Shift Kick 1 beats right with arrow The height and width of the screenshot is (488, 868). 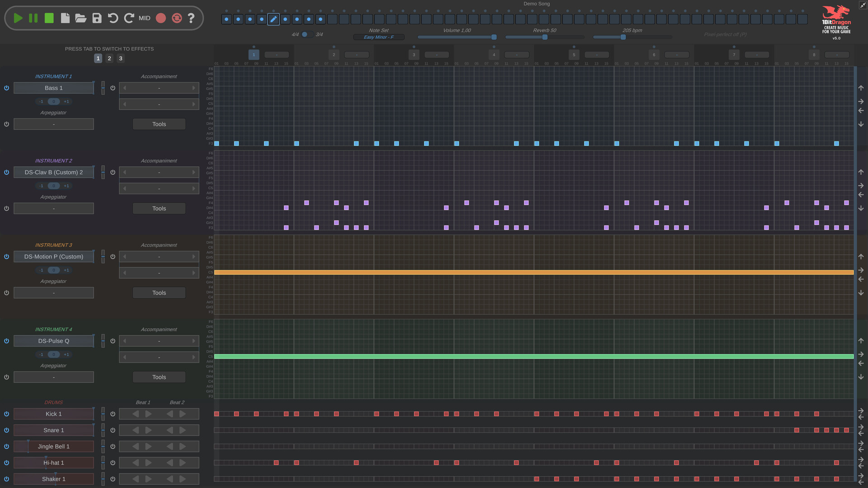861,411
